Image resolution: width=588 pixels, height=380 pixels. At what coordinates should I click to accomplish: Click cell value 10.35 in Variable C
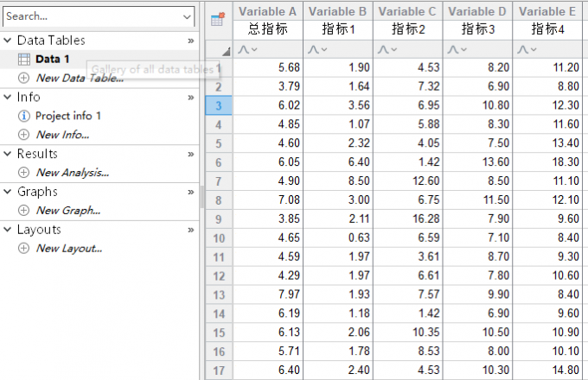pos(426,332)
